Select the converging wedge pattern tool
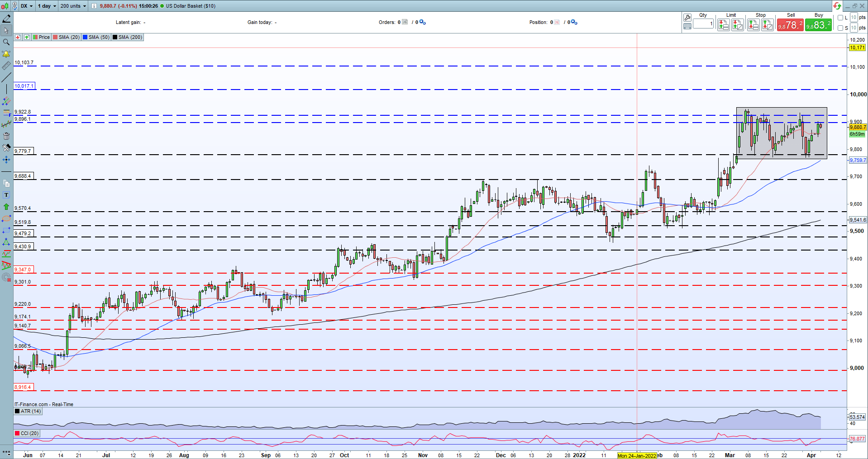Viewport: 868px width, 459px height. (x=6, y=265)
